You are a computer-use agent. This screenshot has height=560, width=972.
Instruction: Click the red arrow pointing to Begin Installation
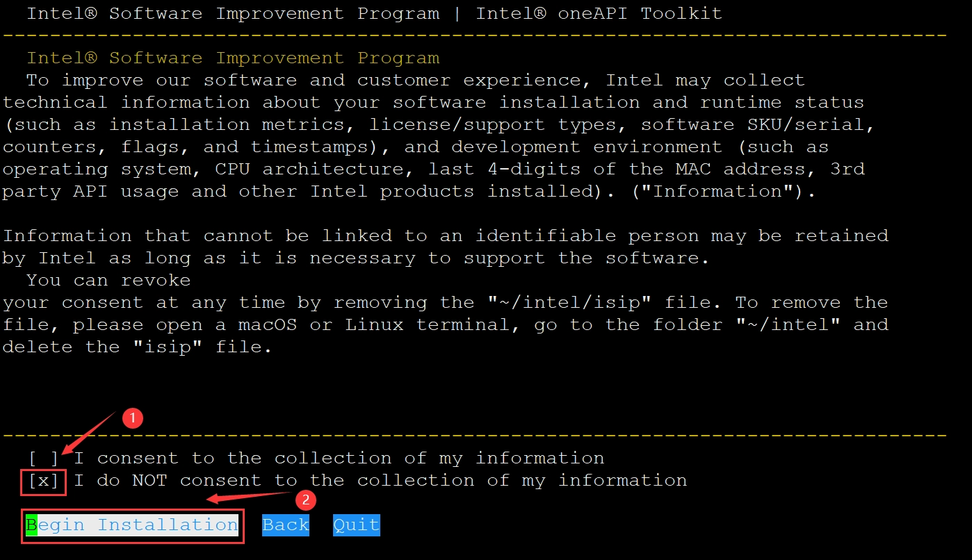coord(250,496)
